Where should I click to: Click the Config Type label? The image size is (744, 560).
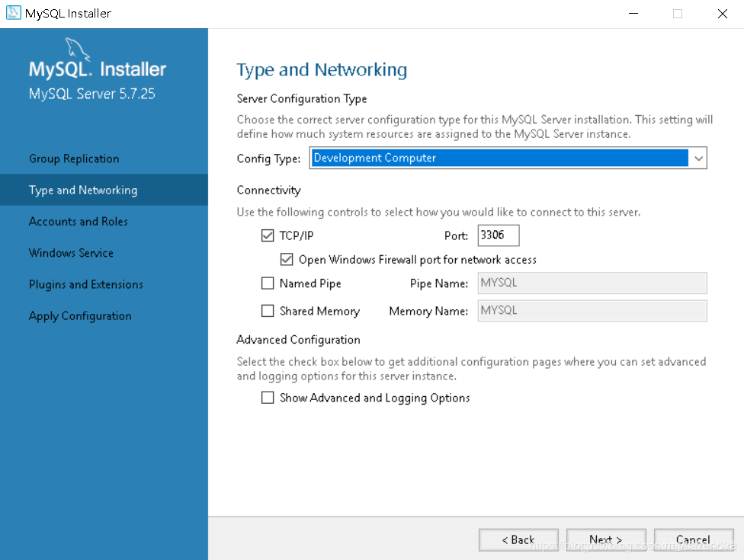(x=268, y=158)
